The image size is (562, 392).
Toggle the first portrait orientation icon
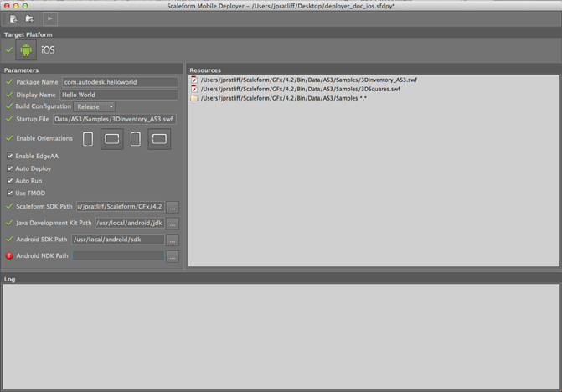coord(88,139)
